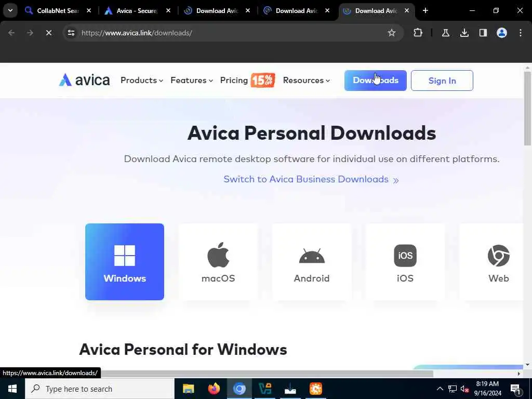The image size is (532, 399).
Task: Open the taskbar clock and date
Action: (487, 389)
